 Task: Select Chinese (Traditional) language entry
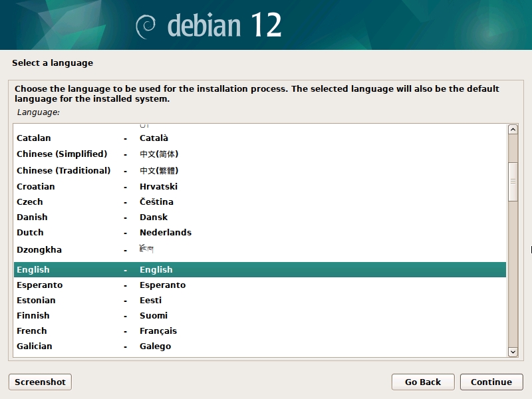click(x=63, y=171)
